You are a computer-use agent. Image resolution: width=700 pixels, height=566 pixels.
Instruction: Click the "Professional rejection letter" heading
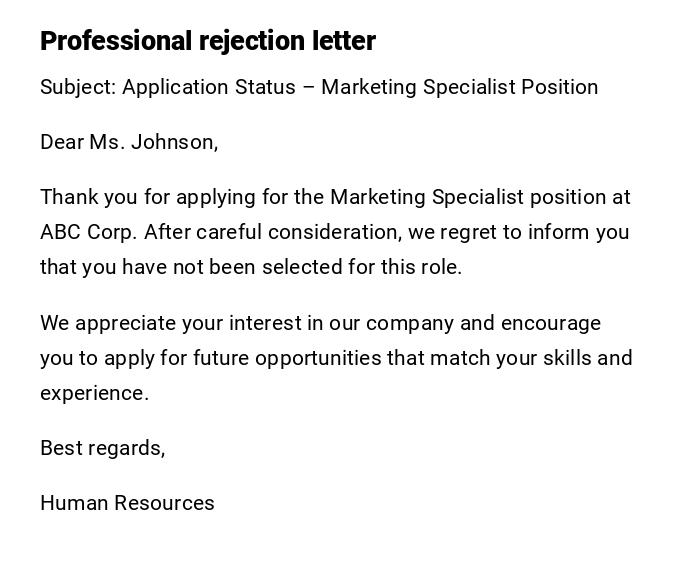[208, 41]
